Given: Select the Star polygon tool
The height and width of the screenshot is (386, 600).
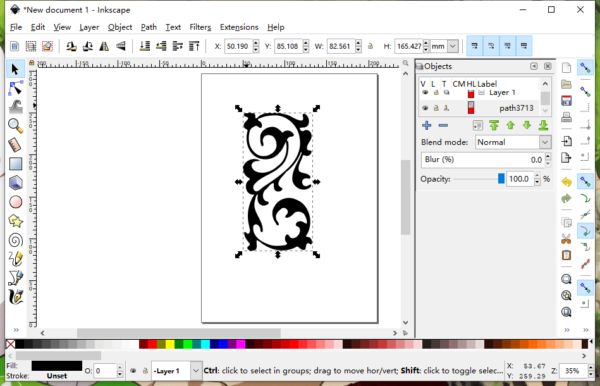Looking at the screenshot, I should click(x=15, y=221).
